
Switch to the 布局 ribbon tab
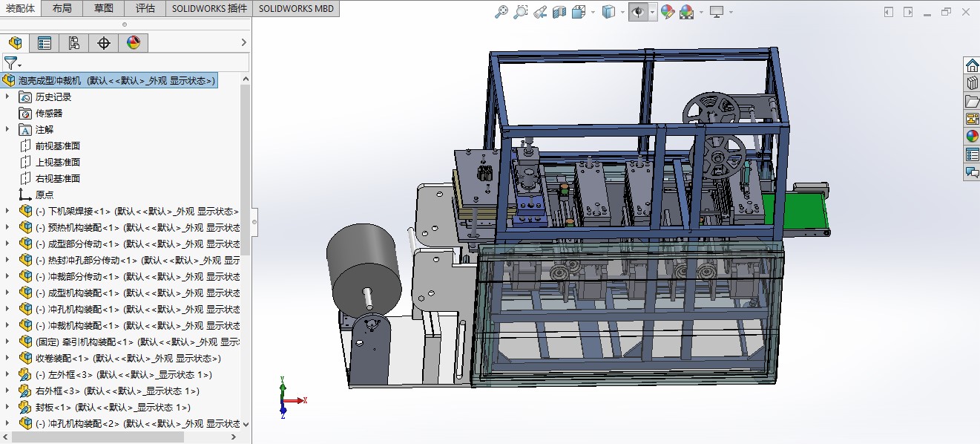coord(62,8)
